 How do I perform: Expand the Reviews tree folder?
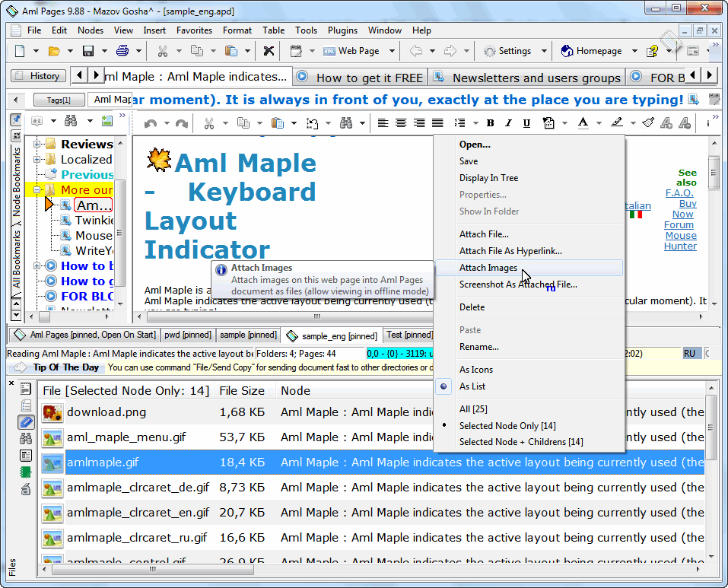37,145
